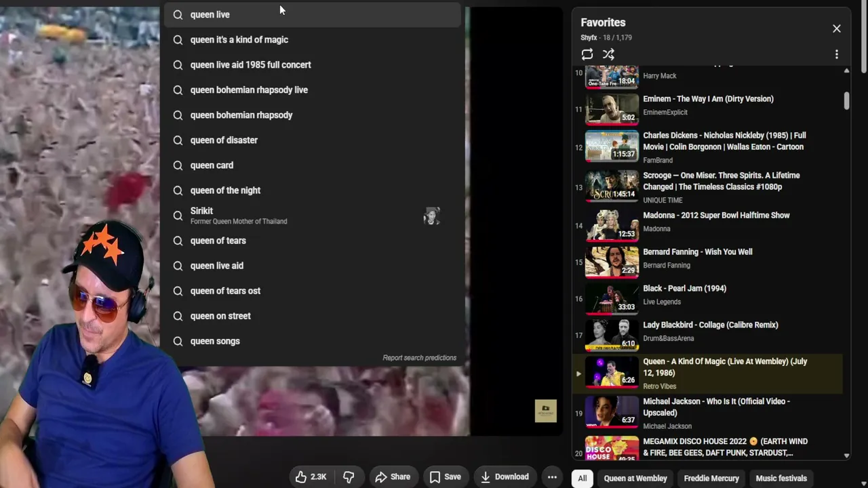This screenshot has width=868, height=488.
Task: Play Eminem The Way I Am thumbnail
Action: 612,109
